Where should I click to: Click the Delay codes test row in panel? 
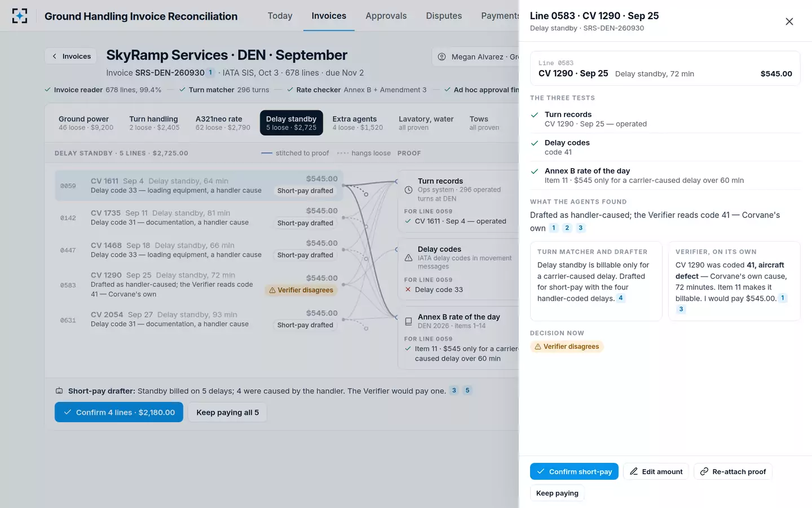click(665, 147)
